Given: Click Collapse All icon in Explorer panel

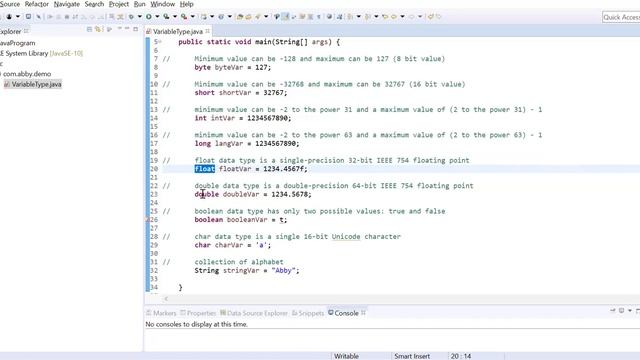Looking at the screenshot, I should [x=89, y=29].
